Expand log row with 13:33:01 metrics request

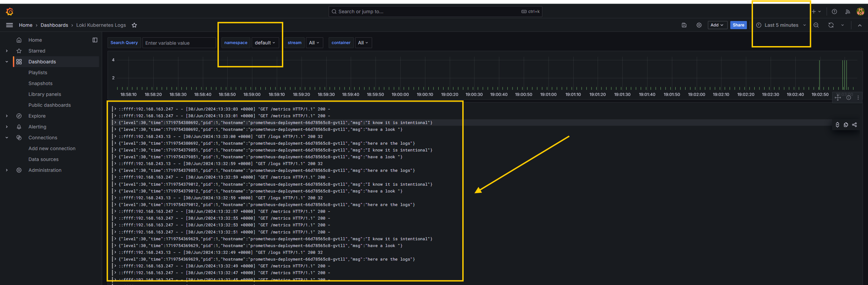[x=115, y=116]
